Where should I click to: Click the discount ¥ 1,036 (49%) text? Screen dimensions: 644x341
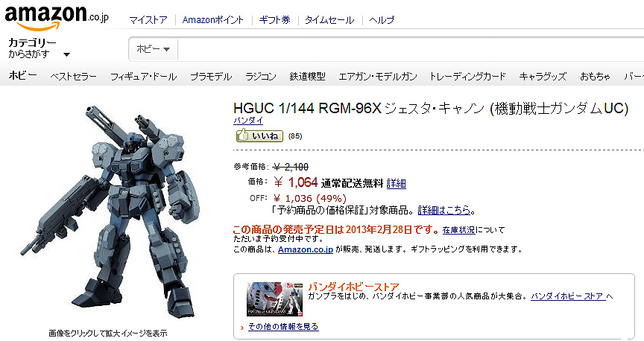point(309,199)
